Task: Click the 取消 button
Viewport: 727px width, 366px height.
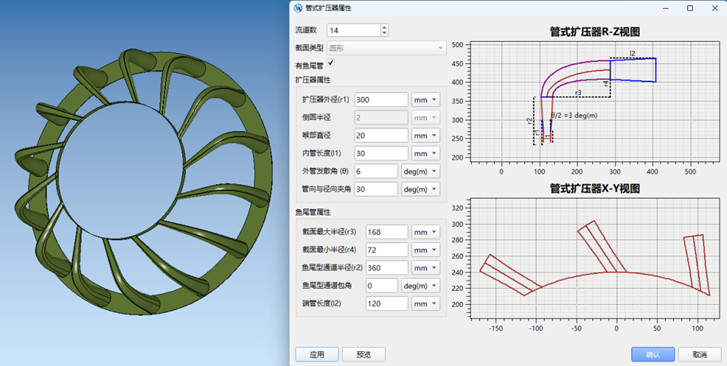Action: (700, 355)
